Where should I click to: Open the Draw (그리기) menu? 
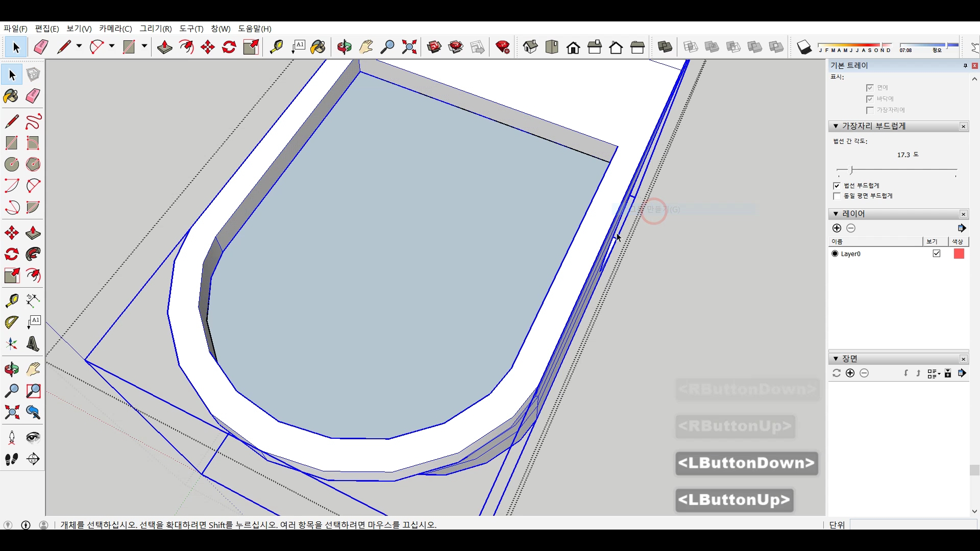pyautogui.click(x=156, y=29)
